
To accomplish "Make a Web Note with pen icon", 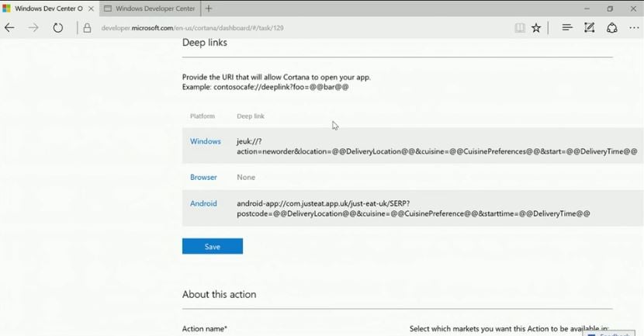I will (x=590, y=27).
